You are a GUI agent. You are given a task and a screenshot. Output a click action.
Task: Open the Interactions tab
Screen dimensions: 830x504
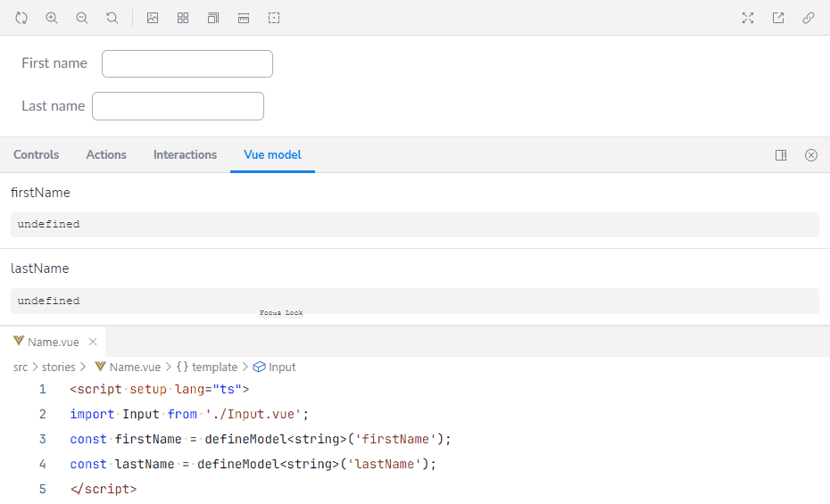point(185,154)
